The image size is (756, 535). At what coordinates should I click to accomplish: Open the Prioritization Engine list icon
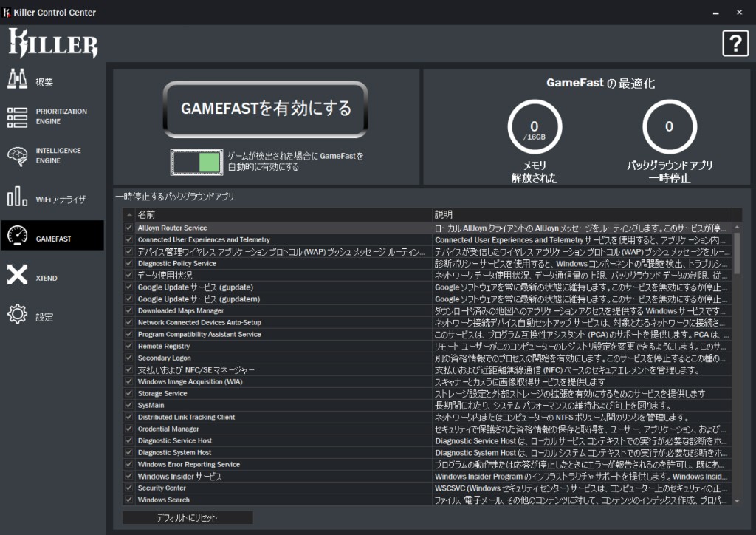pos(17,117)
